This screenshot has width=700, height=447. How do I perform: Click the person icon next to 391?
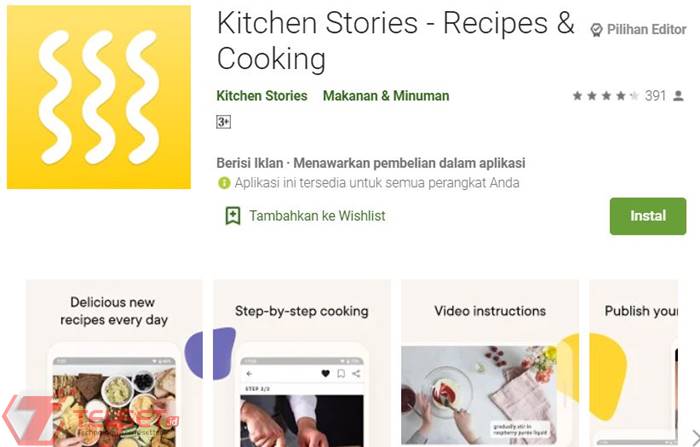click(x=678, y=96)
